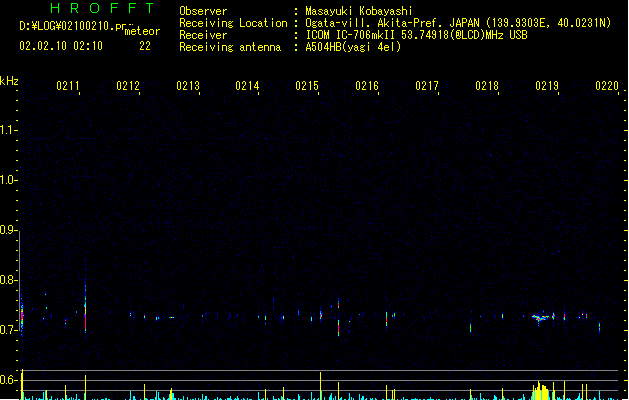Screen dimensions: 629x400
Task: Click the meteor label
Action: 142,31
